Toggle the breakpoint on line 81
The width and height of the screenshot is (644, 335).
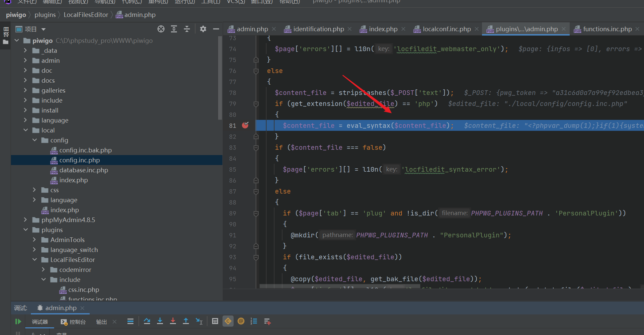245,126
